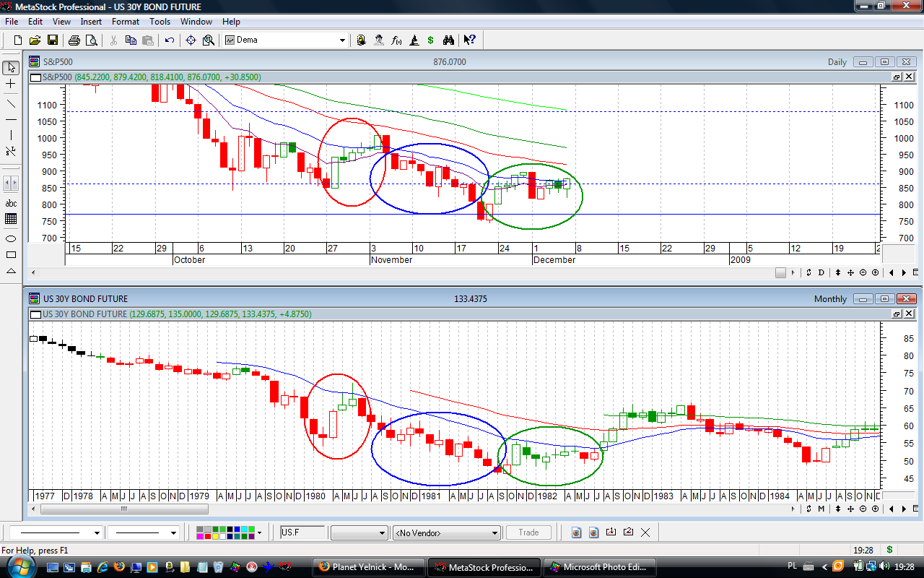Restore the S&P500 inner pane
The height and width of the screenshot is (578, 924).
[x=897, y=77]
